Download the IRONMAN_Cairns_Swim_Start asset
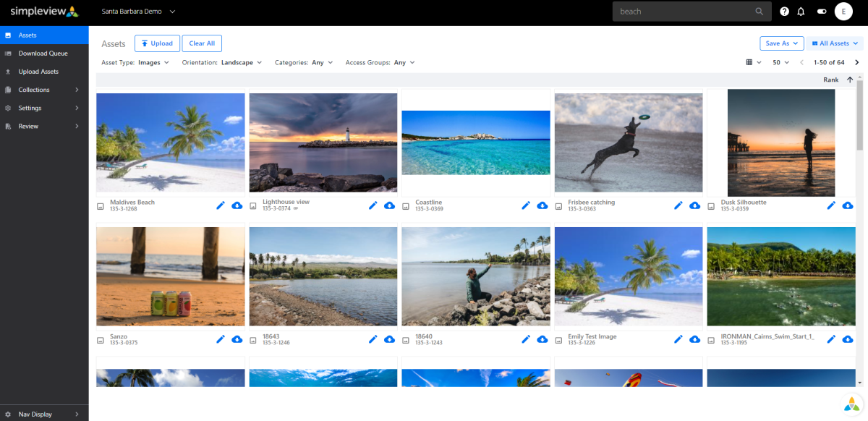 848,339
